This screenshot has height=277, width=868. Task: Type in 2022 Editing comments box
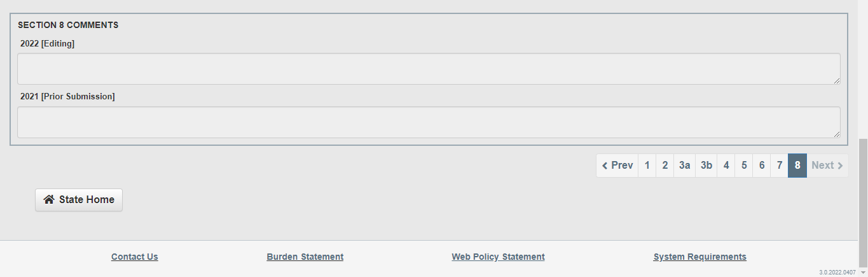428,69
